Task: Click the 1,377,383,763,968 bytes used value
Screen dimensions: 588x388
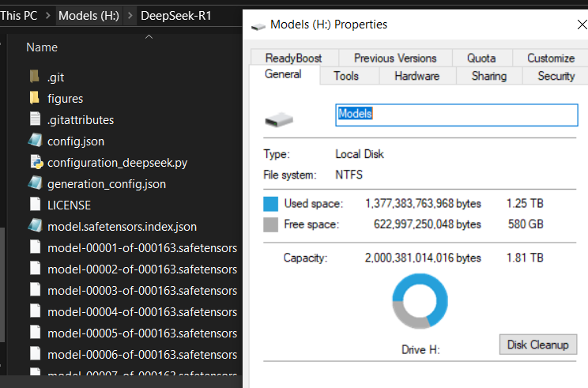Action: 423,204
